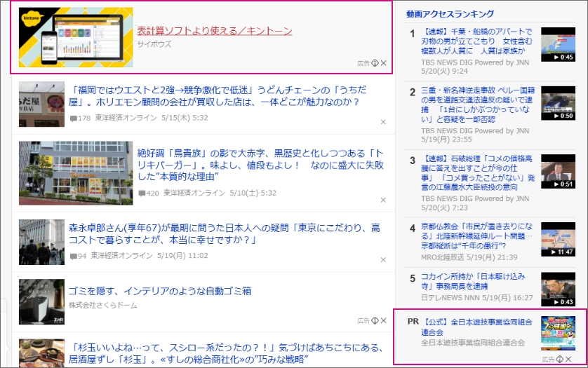Image resolution: width=588 pixels, height=368 pixels.
Task: Click the 株式会社さくらドーム advertiser name
Action: point(102,306)
